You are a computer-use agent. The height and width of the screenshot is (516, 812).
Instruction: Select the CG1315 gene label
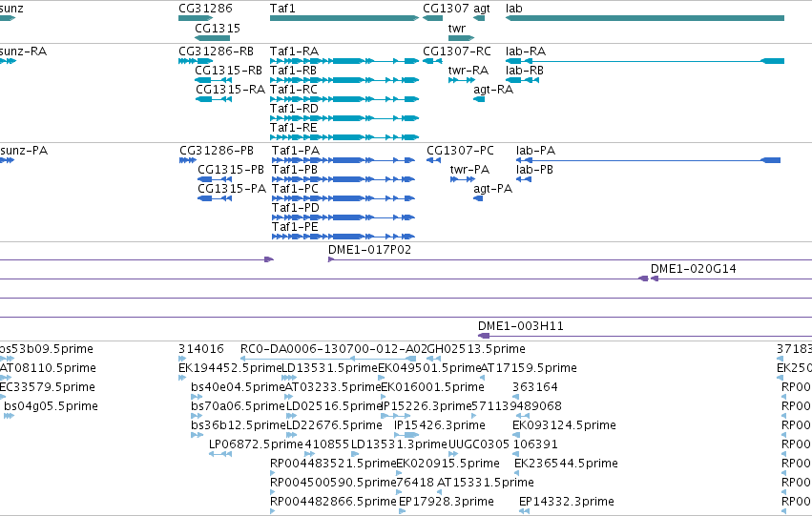coord(218,28)
